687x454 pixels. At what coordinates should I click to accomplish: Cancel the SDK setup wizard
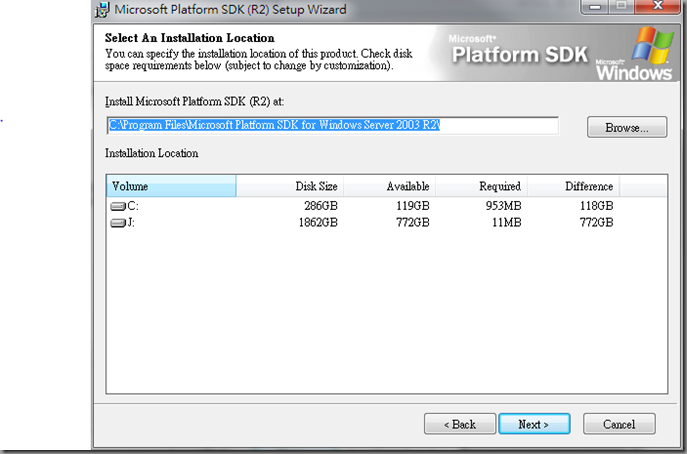pyautogui.click(x=619, y=424)
